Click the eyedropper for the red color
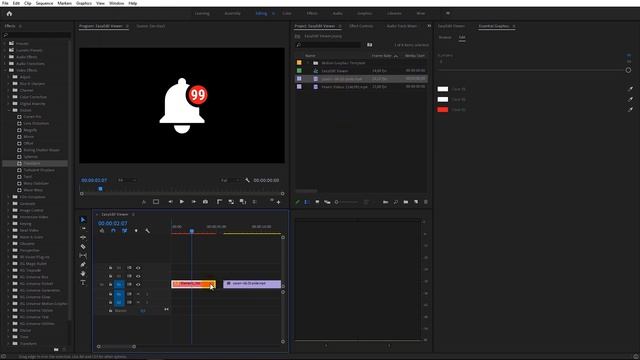The height and width of the screenshot is (360, 640). point(630,109)
